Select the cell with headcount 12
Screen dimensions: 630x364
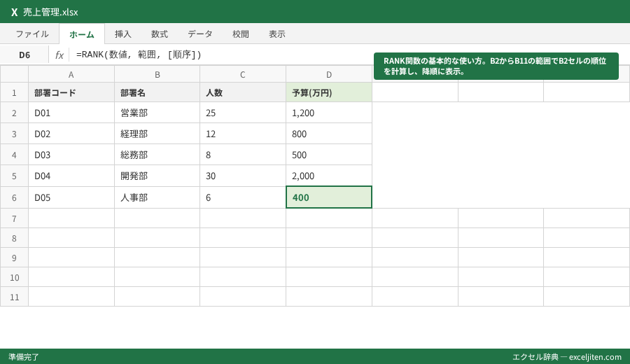point(243,134)
